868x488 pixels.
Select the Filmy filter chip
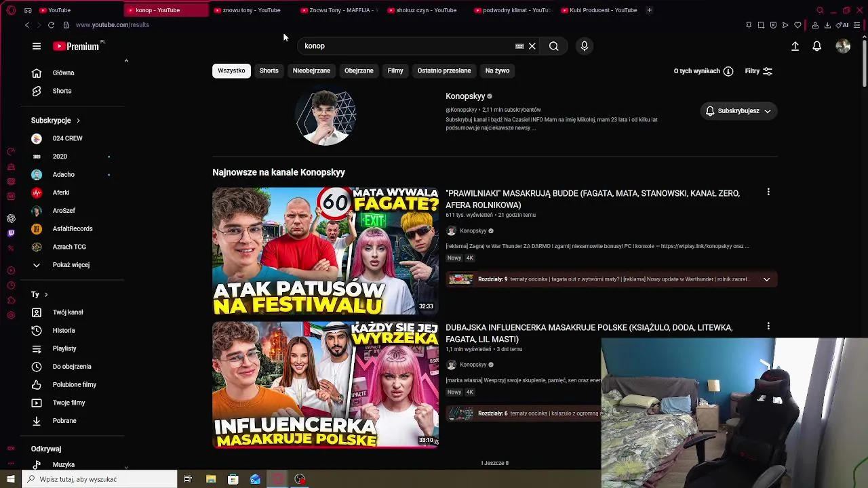point(395,70)
